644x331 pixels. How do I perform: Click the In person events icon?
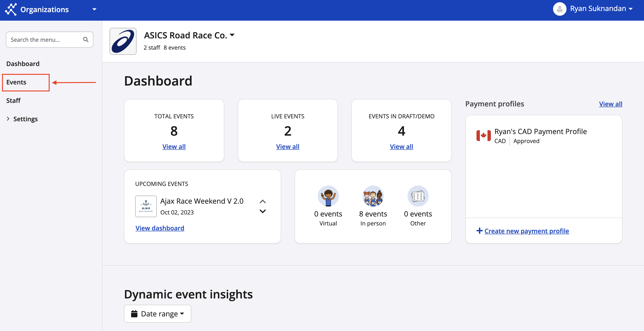373,196
